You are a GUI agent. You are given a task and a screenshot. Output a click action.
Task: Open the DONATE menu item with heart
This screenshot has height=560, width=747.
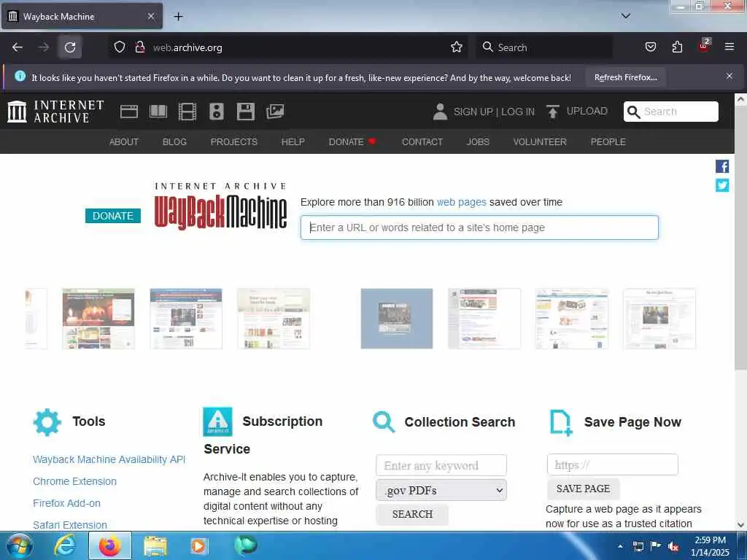point(352,142)
